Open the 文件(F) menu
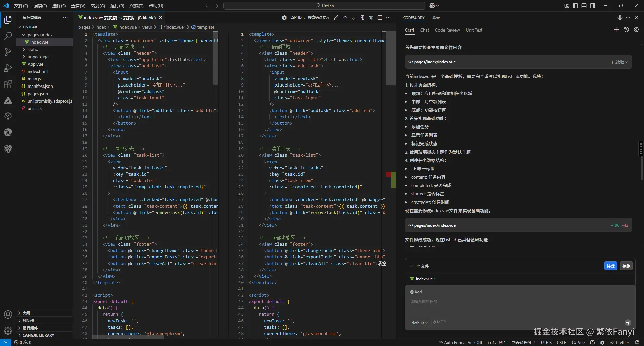Viewport: 644px width, 346px height. pyautogui.click(x=21, y=6)
